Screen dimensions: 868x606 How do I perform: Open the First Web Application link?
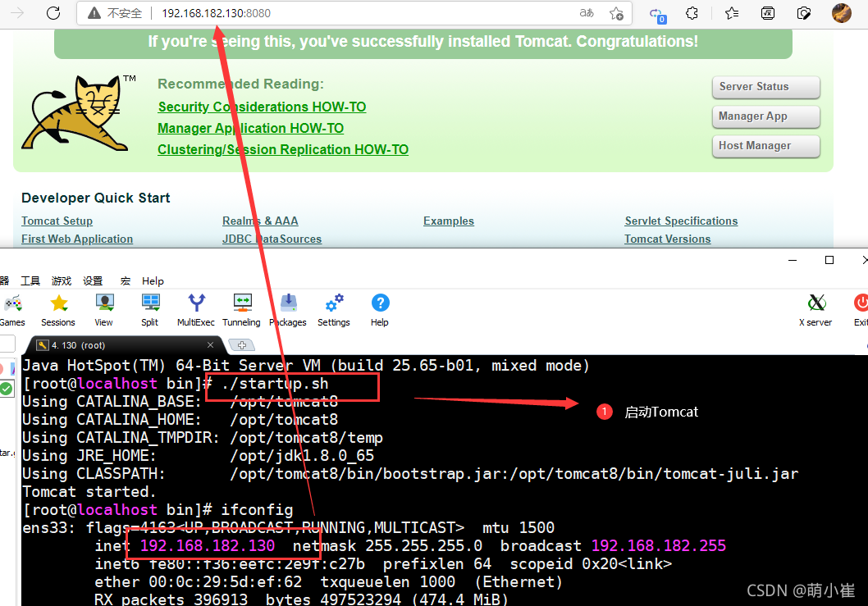tap(77, 239)
